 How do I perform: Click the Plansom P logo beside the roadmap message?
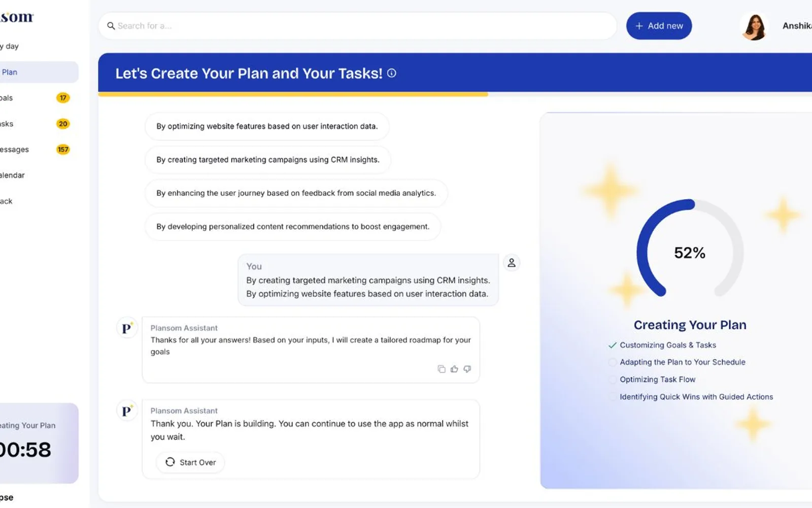pos(126,328)
